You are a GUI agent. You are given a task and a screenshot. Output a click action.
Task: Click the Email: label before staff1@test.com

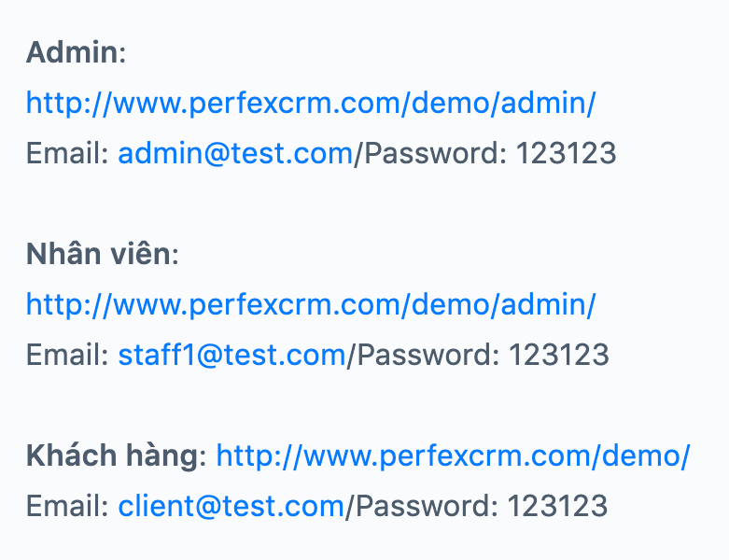point(67,355)
